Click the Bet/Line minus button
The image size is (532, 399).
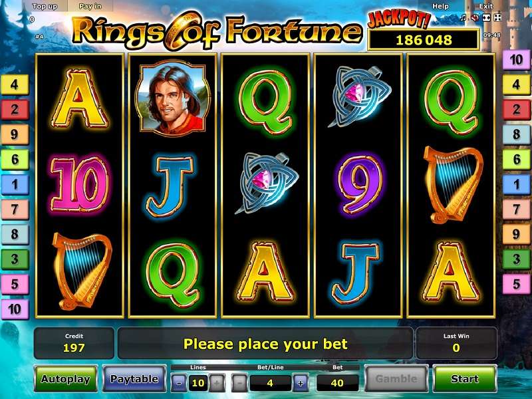(239, 383)
